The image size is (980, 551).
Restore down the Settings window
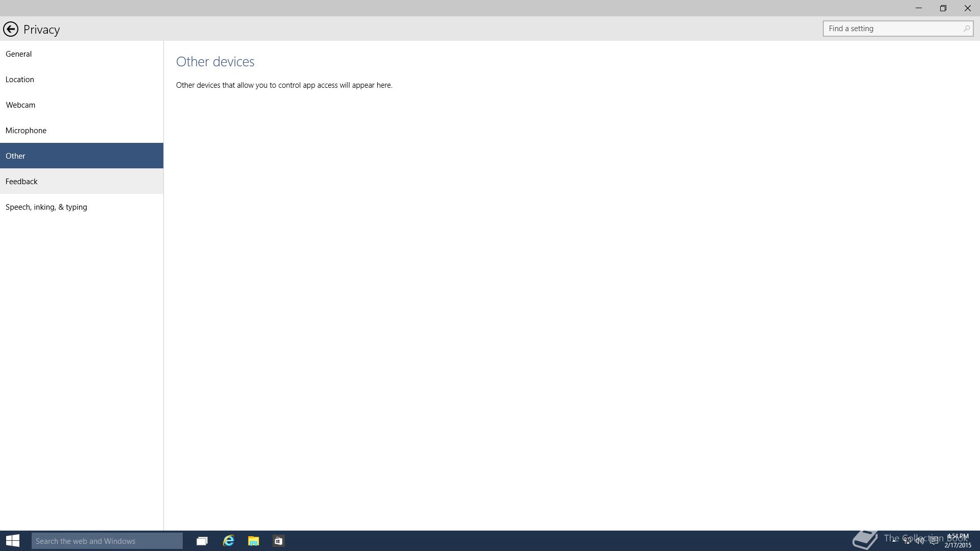coord(943,8)
